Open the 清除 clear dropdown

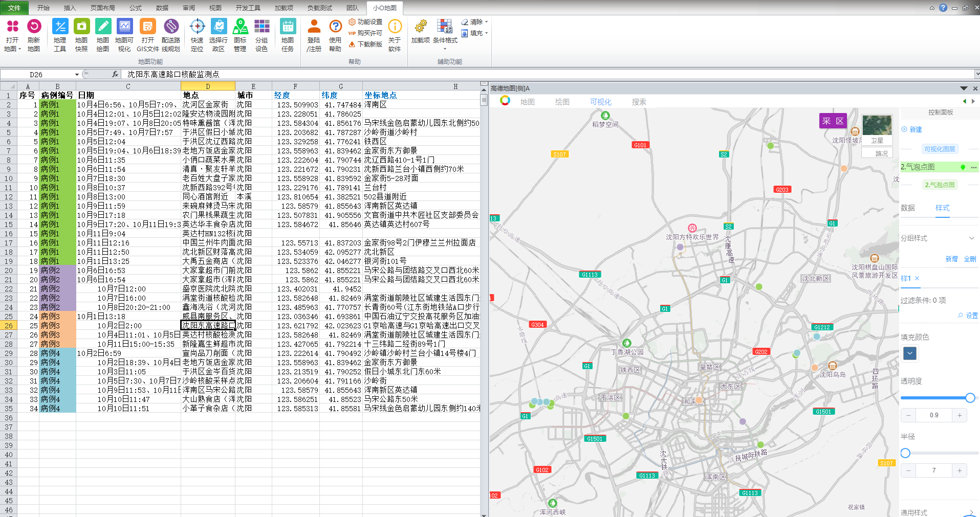pos(474,22)
